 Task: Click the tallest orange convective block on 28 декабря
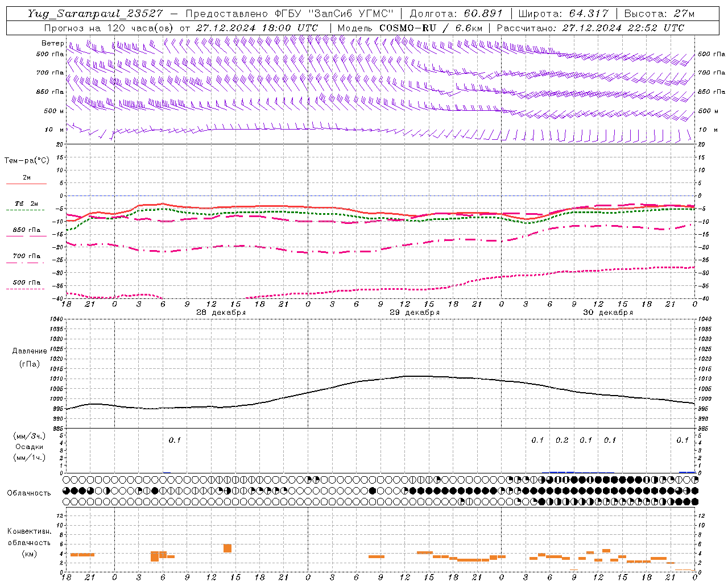(x=155, y=556)
